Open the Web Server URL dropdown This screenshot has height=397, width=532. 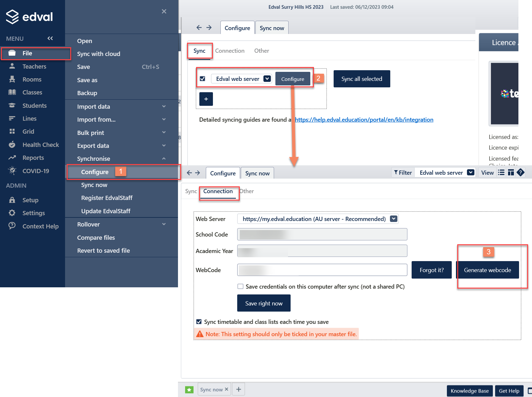point(393,219)
